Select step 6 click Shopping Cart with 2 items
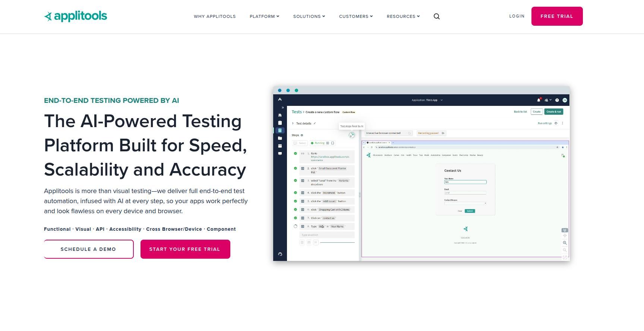644x331 pixels. click(327, 209)
